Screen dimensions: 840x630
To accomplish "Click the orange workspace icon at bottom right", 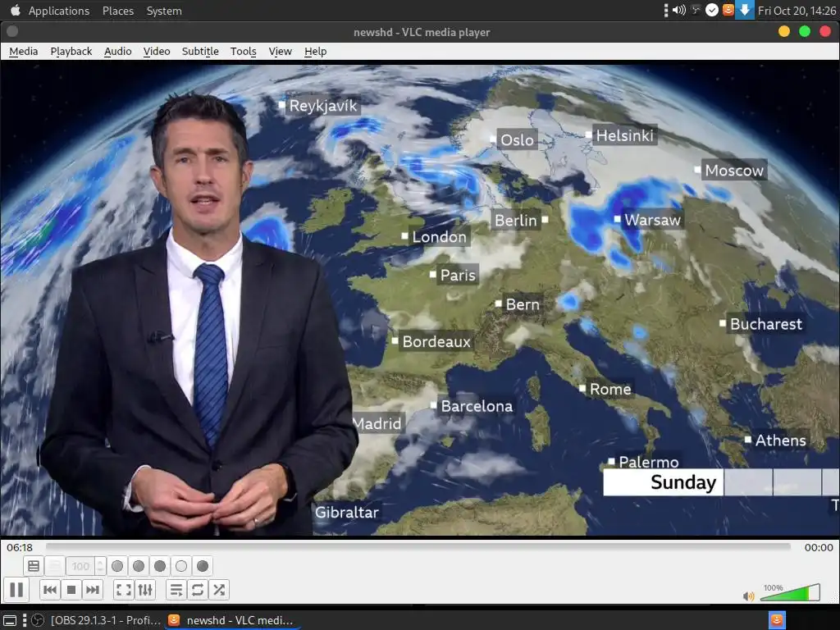I will coord(777,620).
